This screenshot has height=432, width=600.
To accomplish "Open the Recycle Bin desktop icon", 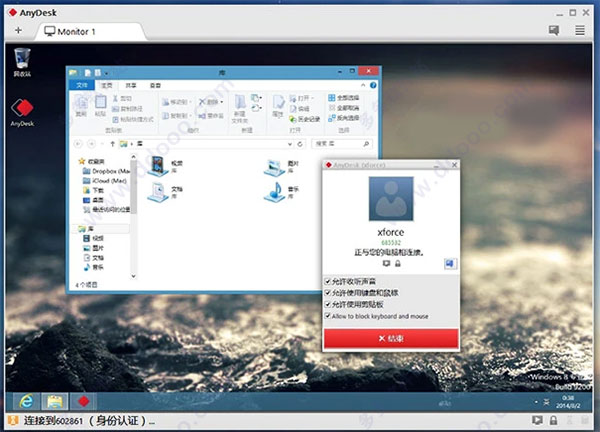I will [x=22, y=62].
